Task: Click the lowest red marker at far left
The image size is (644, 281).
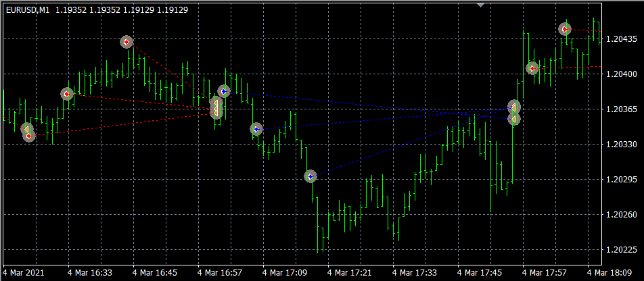Action: tap(29, 136)
